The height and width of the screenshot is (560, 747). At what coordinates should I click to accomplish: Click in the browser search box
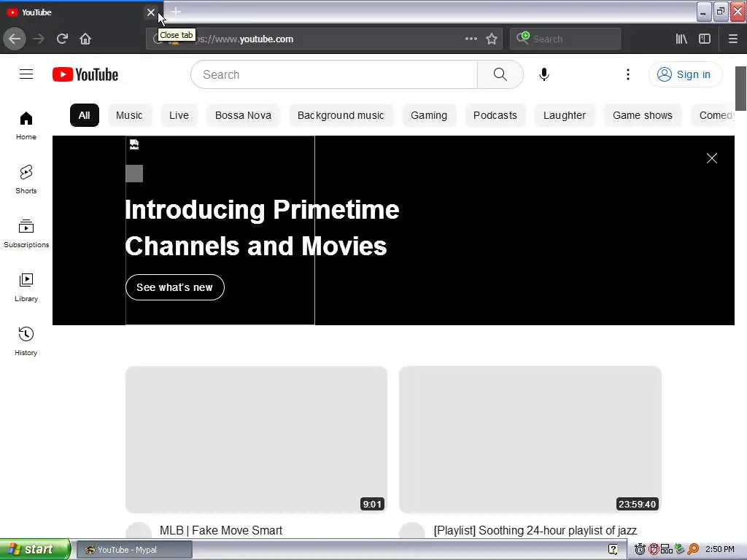click(565, 39)
